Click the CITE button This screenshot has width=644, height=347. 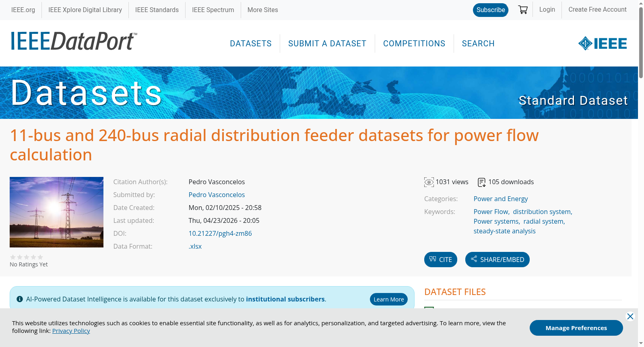[441, 260]
